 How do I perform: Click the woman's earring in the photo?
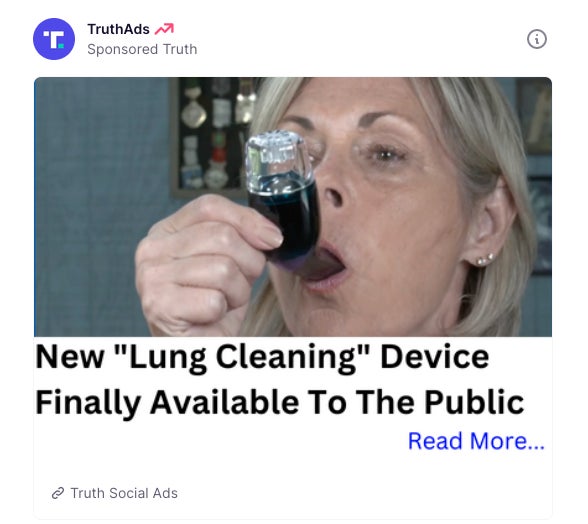click(485, 259)
